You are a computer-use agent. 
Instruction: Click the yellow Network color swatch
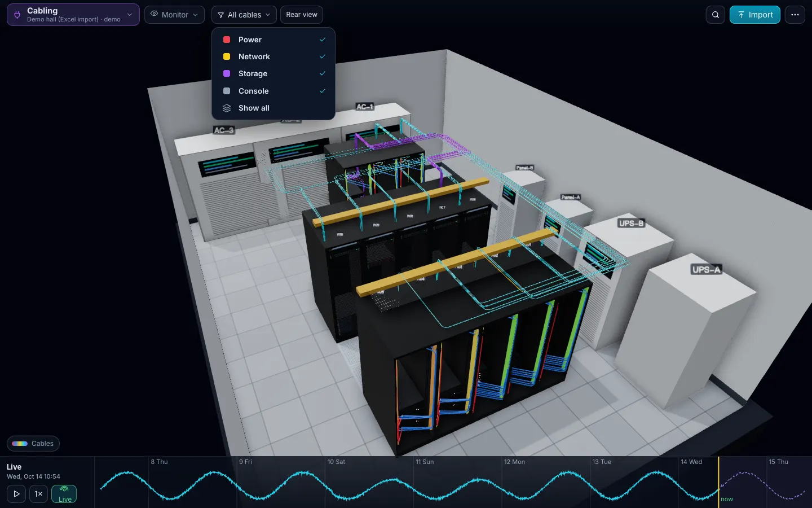[227, 56]
